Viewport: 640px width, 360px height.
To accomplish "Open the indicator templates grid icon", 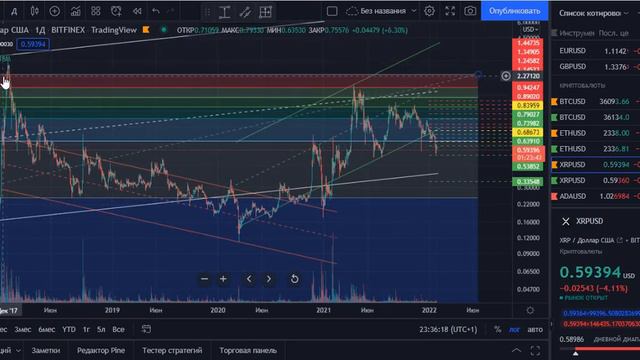I will (x=96, y=11).
